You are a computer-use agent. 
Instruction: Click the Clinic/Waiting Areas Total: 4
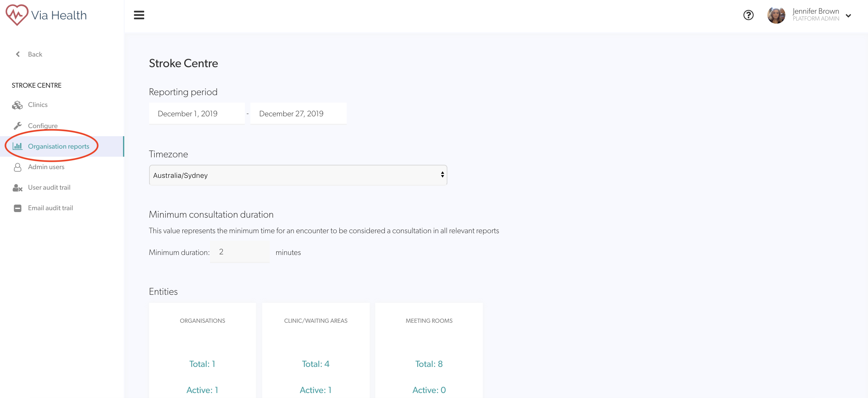(x=316, y=364)
